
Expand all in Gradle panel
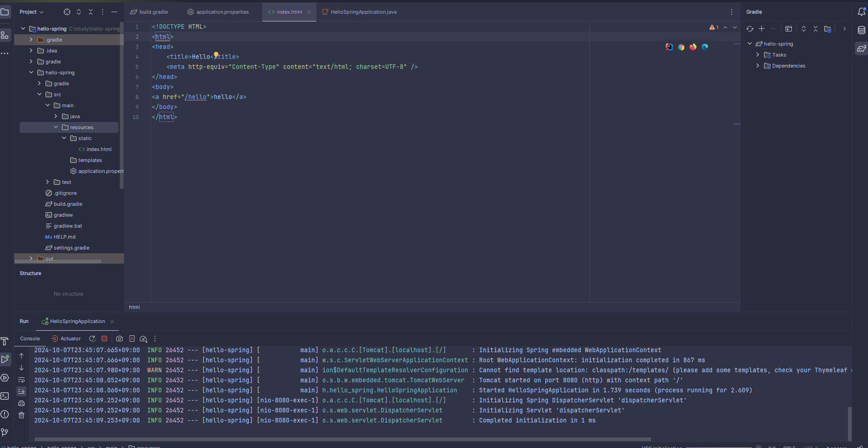(x=804, y=29)
